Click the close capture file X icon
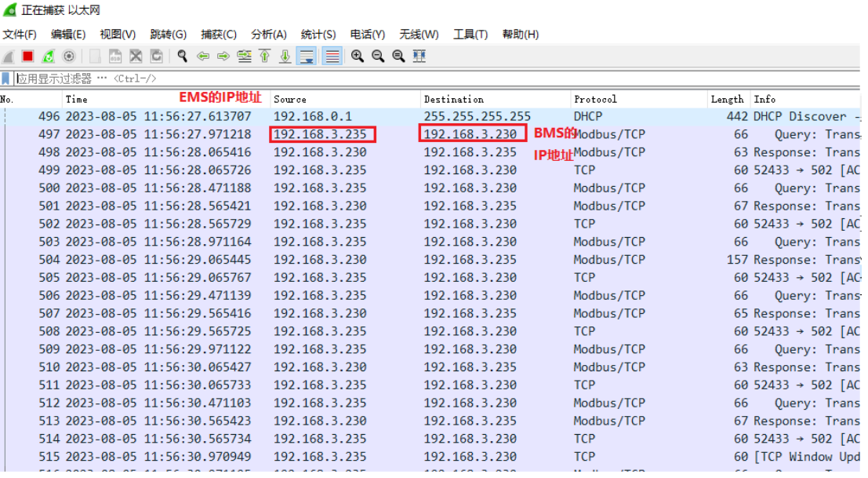The width and height of the screenshot is (868, 478). (x=136, y=56)
